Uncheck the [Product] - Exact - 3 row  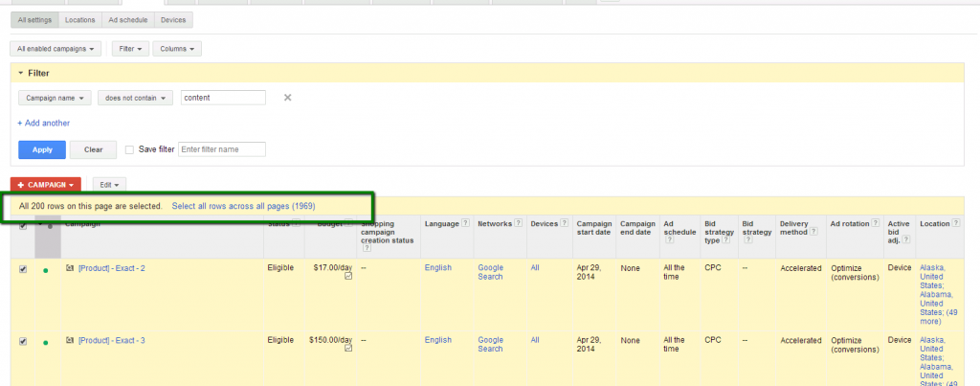click(23, 340)
